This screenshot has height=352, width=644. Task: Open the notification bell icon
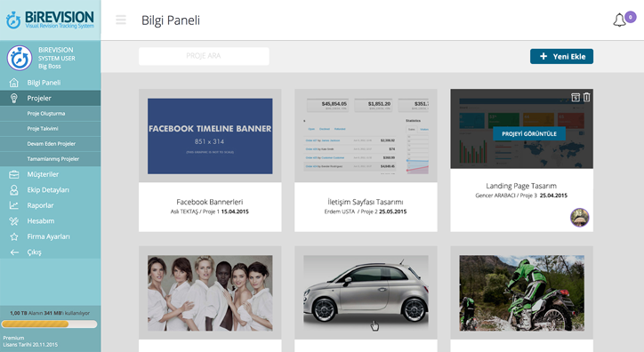(619, 20)
